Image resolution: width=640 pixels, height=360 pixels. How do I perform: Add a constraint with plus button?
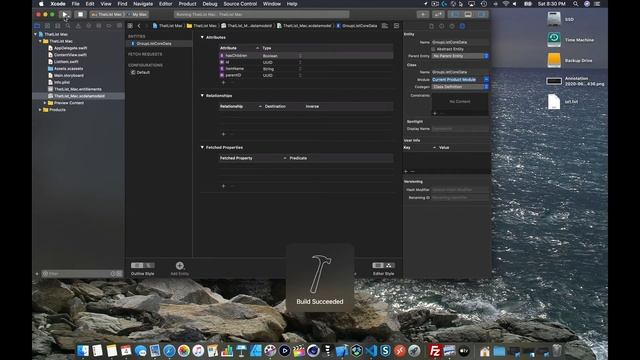(435, 113)
